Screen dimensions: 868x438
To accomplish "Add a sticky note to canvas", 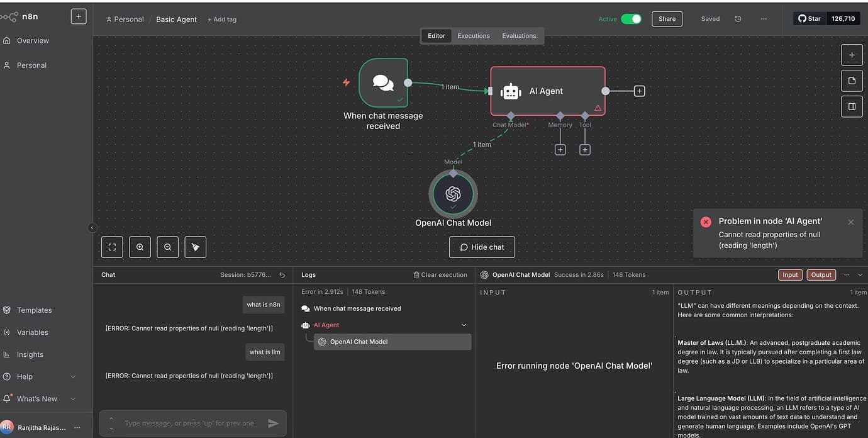I will 852,81.
